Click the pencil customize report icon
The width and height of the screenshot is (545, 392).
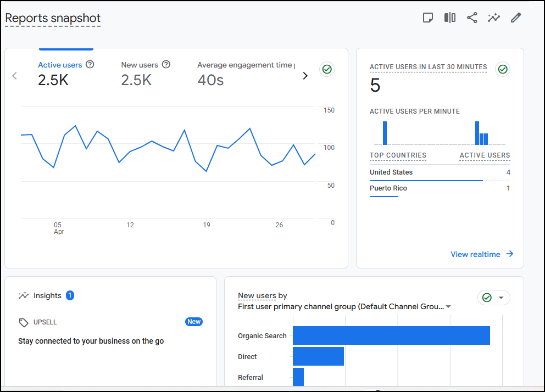pyautogui.click(x=516, y=18)
